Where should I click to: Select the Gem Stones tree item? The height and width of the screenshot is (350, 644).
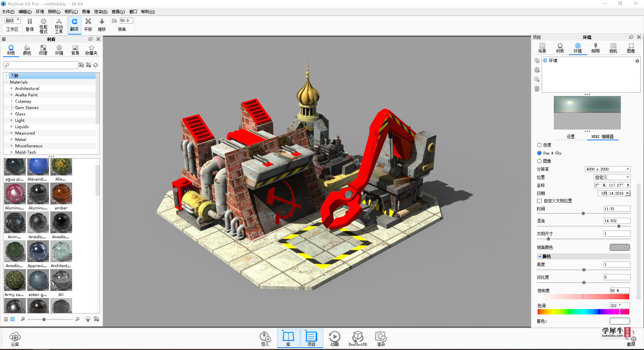click(27, 108)
